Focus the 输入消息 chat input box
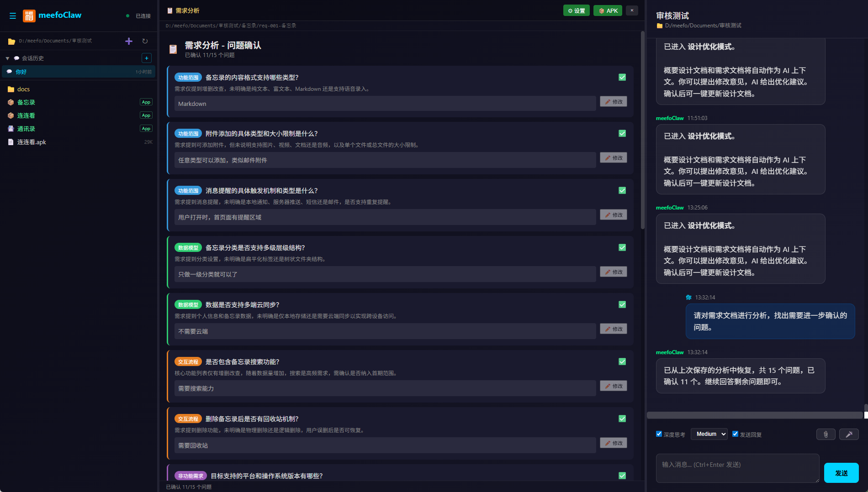Screen dimensions: 868x492 point(738,468)
